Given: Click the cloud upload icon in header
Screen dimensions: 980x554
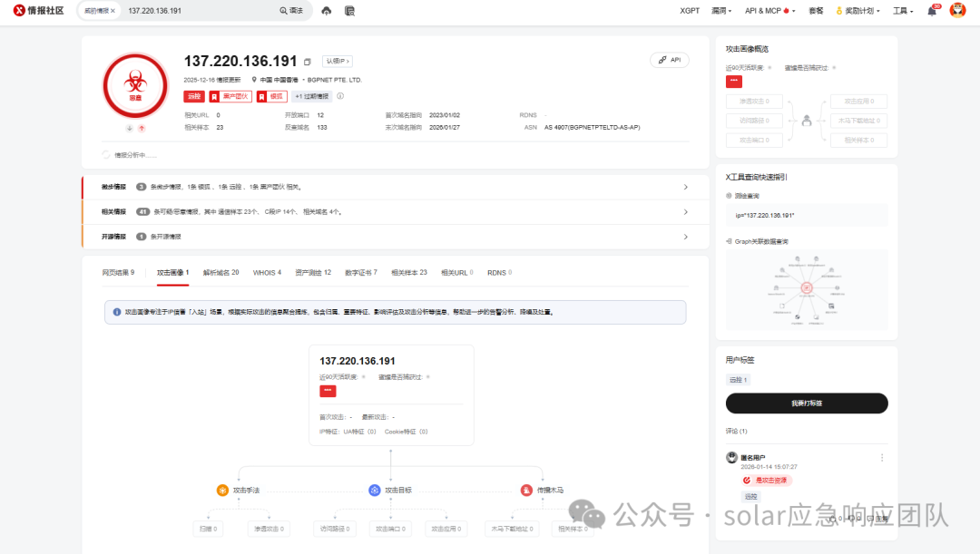Looking at the screenshot, I should point(327,11).
